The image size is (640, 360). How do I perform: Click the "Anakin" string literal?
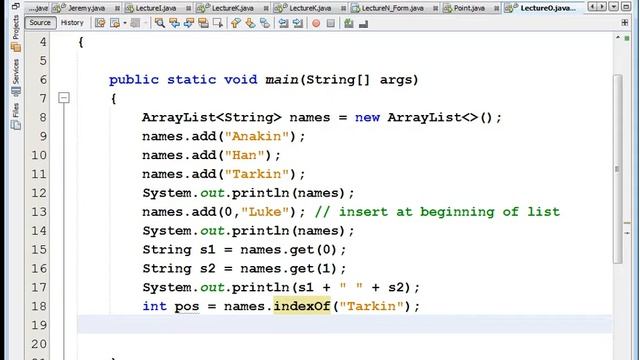point(257,136)
